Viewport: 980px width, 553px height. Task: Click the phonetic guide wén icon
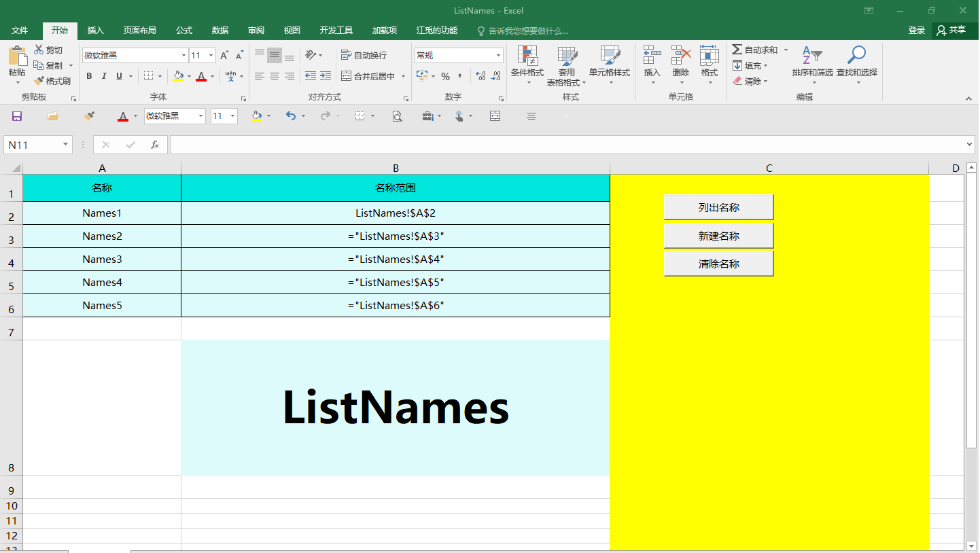(231, 76)
